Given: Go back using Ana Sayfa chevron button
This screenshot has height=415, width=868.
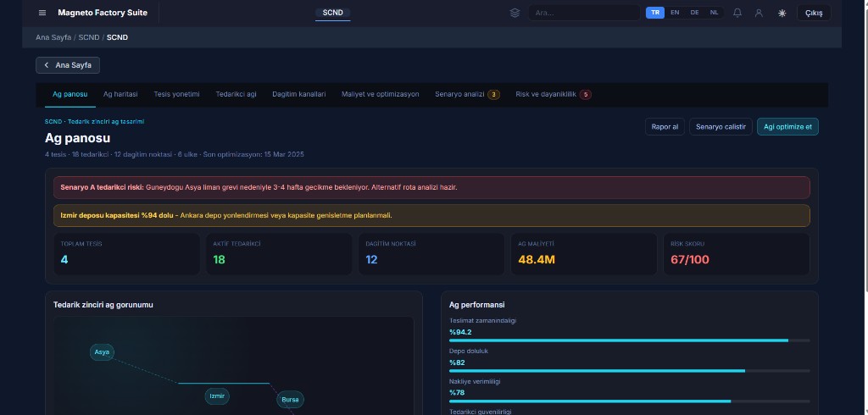Looking at the screenshot, I should pyautogui.click(x=68, y=65).
